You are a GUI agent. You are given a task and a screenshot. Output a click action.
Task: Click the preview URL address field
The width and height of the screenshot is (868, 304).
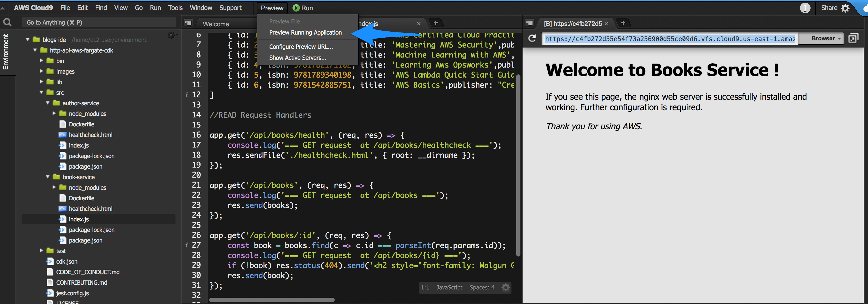[x=670, y=39]
